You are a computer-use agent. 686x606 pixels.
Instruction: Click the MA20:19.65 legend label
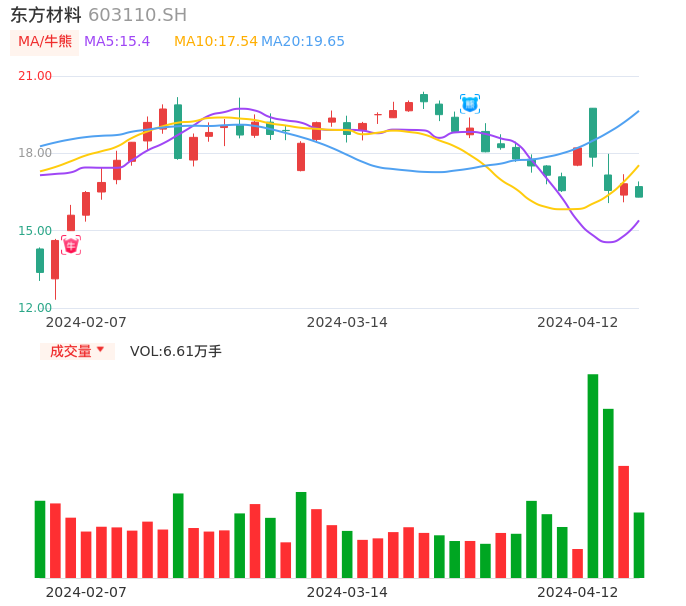click(303, 42)
